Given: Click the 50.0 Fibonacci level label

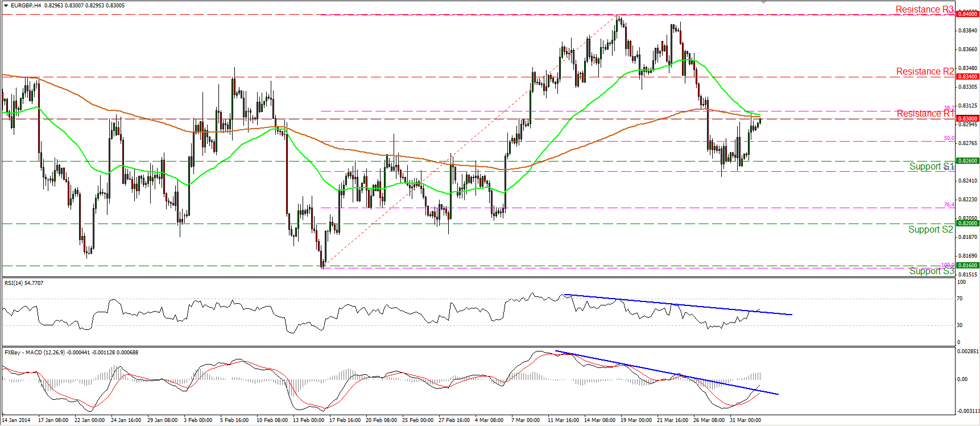Looking at the screenshot, I should point(949,138).
